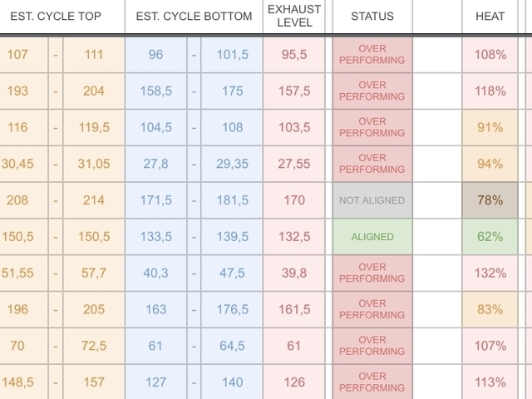Click the green ALIGNED status cell

[372, 237]
